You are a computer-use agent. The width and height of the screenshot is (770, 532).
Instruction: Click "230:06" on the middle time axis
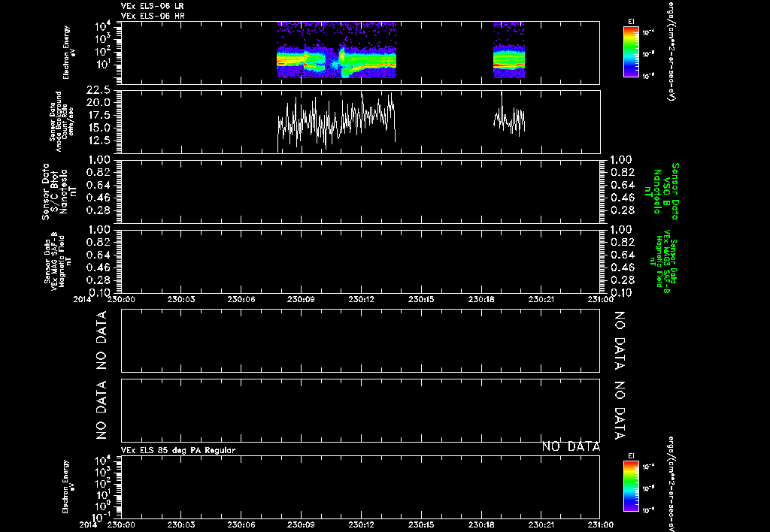pyautogui.click(x=241, y=298)
